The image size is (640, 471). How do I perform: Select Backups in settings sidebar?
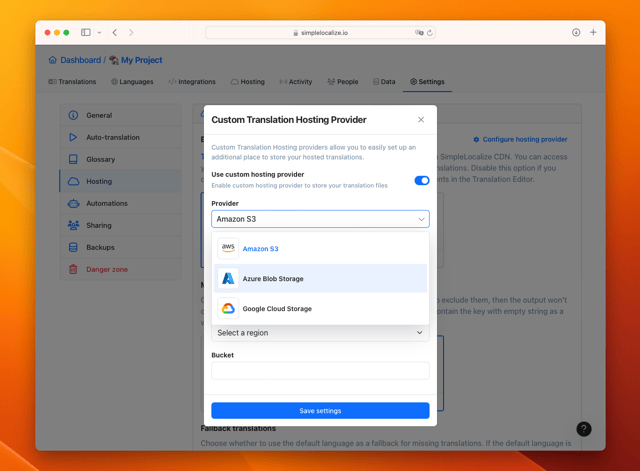120,247
